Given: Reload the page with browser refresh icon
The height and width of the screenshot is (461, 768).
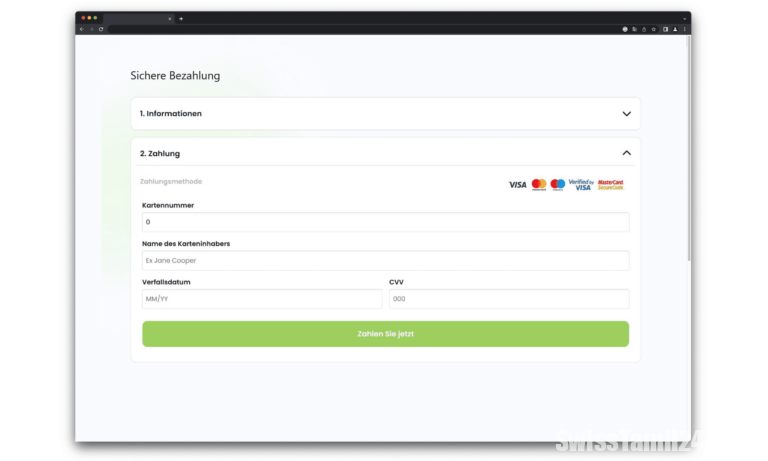Looking at the screenshot, I should tap(101, 29).
